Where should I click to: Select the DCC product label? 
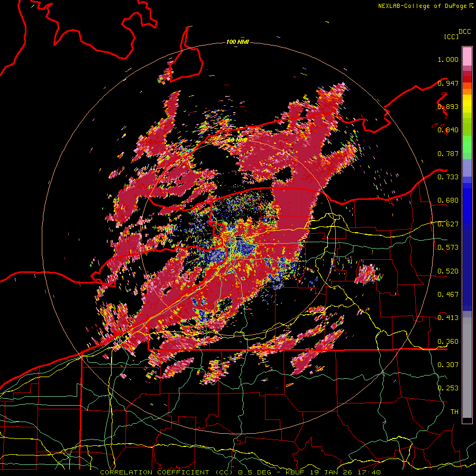pyautogui.click(x=464, y=32)
